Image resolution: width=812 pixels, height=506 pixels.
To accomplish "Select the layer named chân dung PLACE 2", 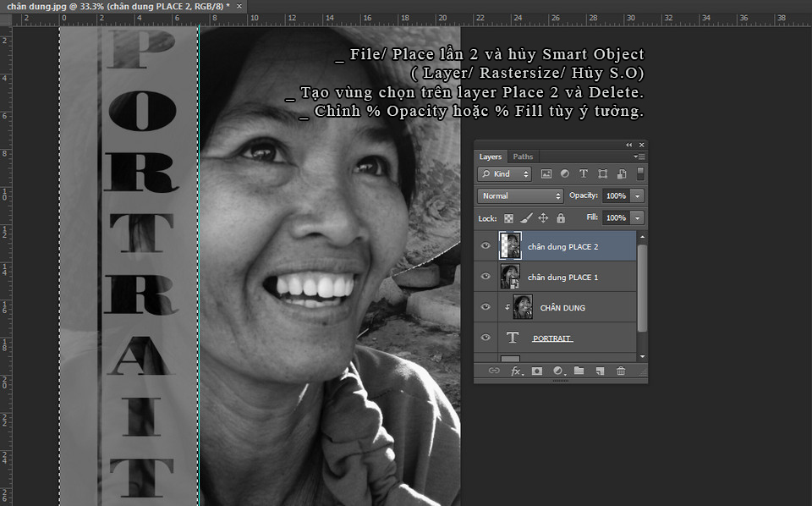I will (x=563, y=247).
